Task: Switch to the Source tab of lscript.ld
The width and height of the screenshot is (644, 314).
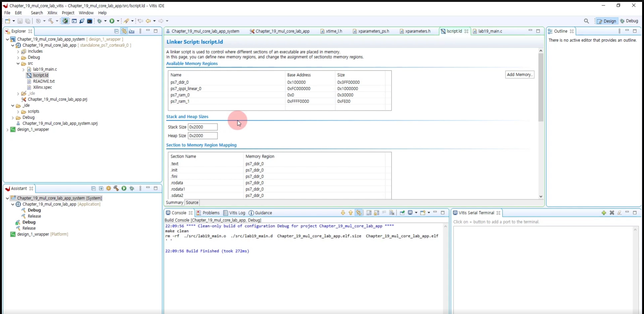Action: point(192,202)
